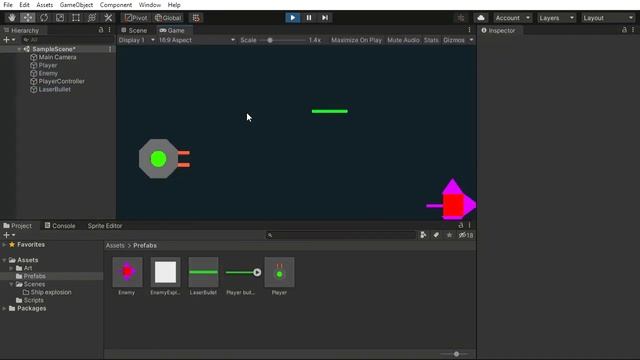Select the Hand tool
This screenshot has height=360, width=640.
[x=12, y=18]
